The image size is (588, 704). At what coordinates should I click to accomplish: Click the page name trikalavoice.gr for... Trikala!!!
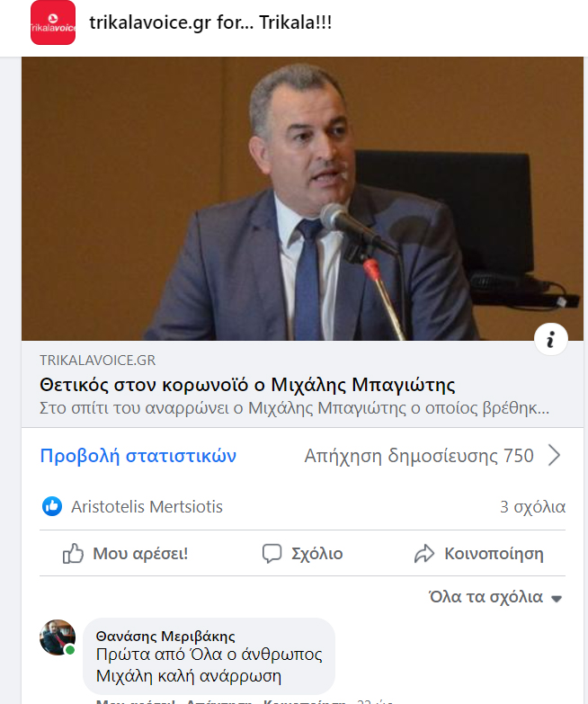tap(210, 22)
